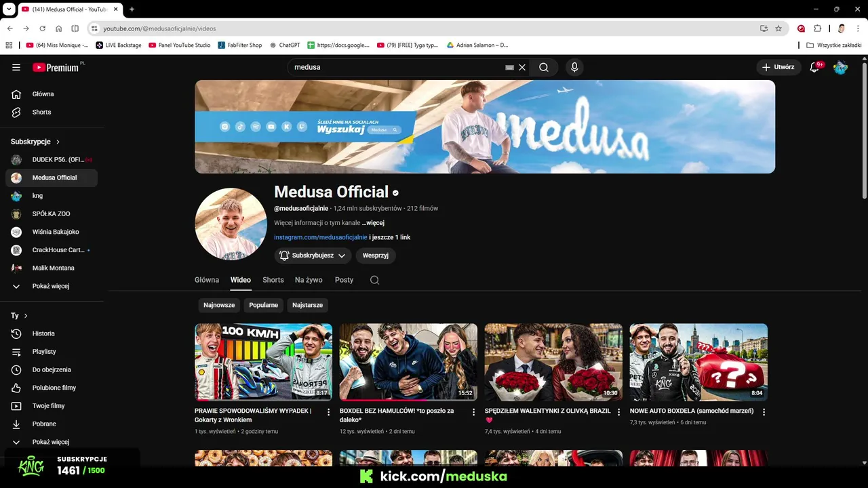The height and width of the screenshot is (488, 868).
Task: Click the search input field containing medusa
Action: (397, 67)
